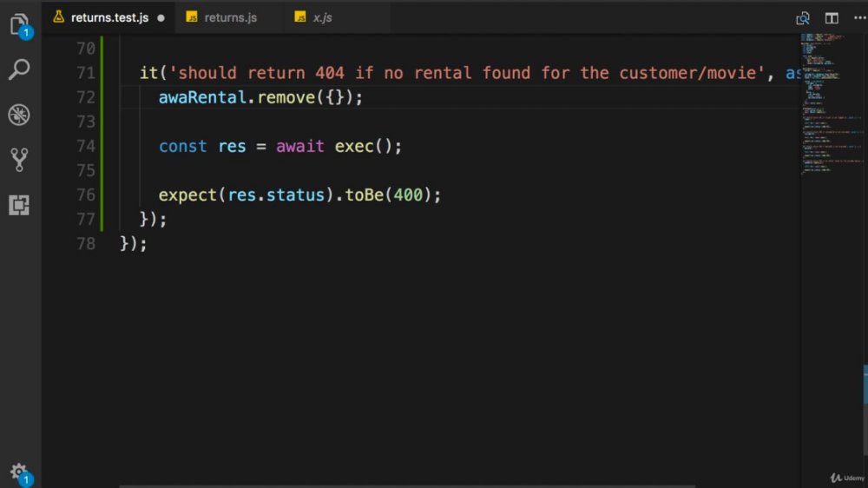Screen dimensions: 868x488
Task: Click line number 77 in gutter
Action: 86,220
